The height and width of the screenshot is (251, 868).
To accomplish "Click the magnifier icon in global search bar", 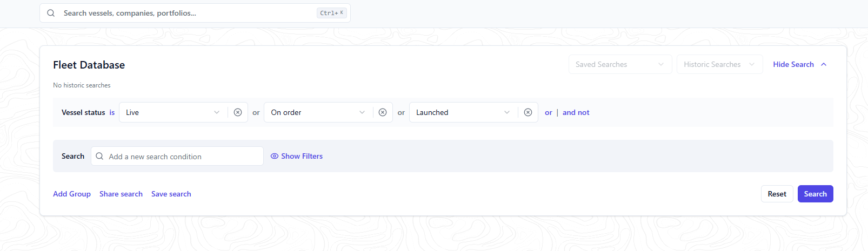I will point(51,13).
